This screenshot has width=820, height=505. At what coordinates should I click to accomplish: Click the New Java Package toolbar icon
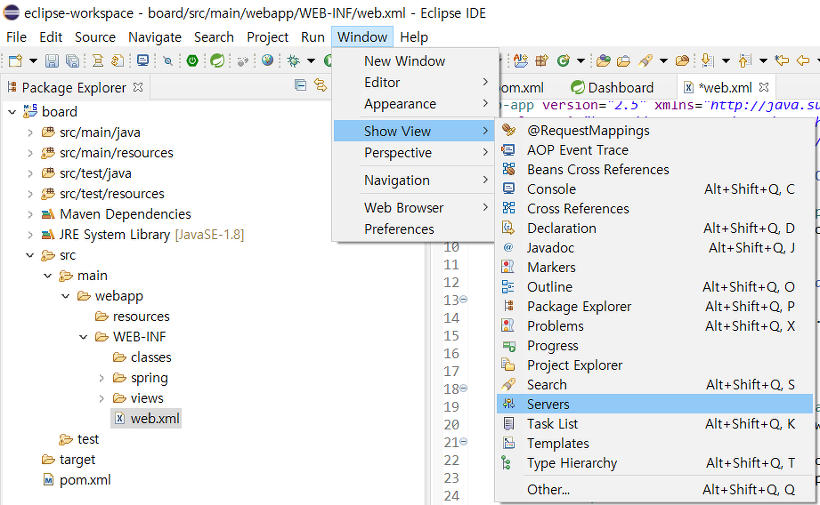point(542,61)
